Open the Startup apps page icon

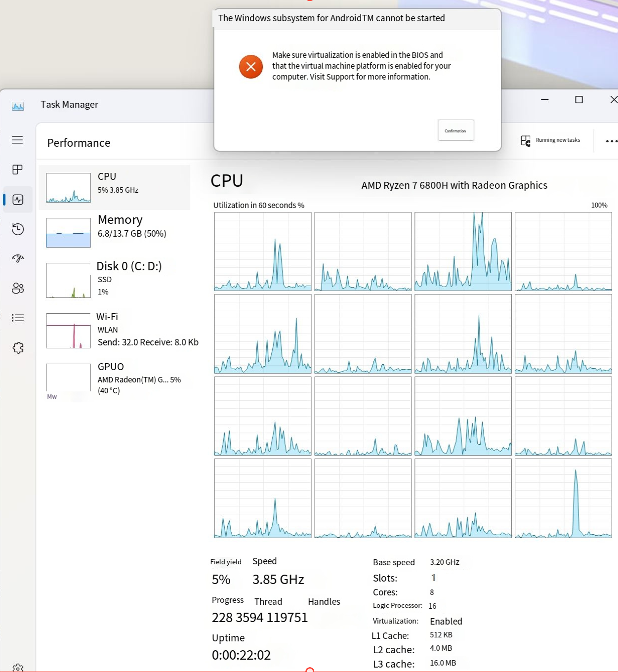[x=18, y=258]
